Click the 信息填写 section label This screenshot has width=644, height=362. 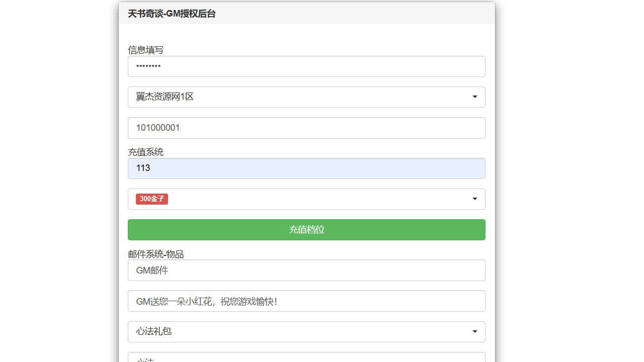(x=145, y=50)
